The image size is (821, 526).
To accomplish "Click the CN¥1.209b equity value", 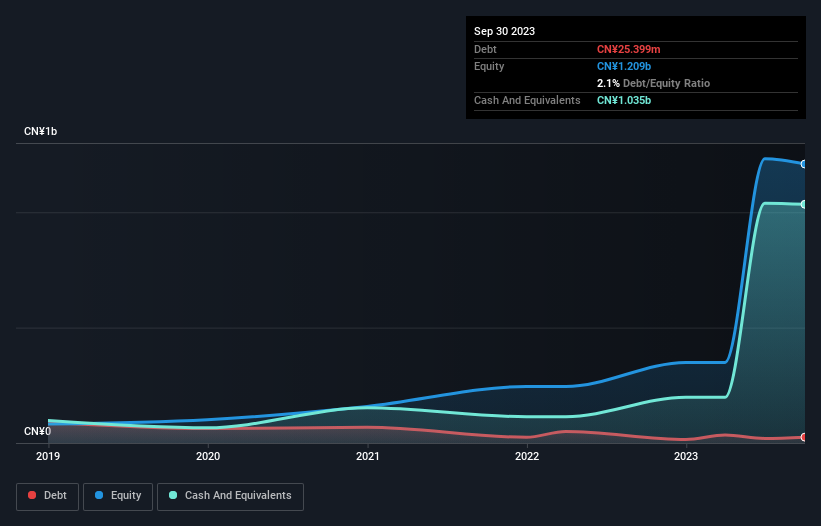I will (624, 66).
